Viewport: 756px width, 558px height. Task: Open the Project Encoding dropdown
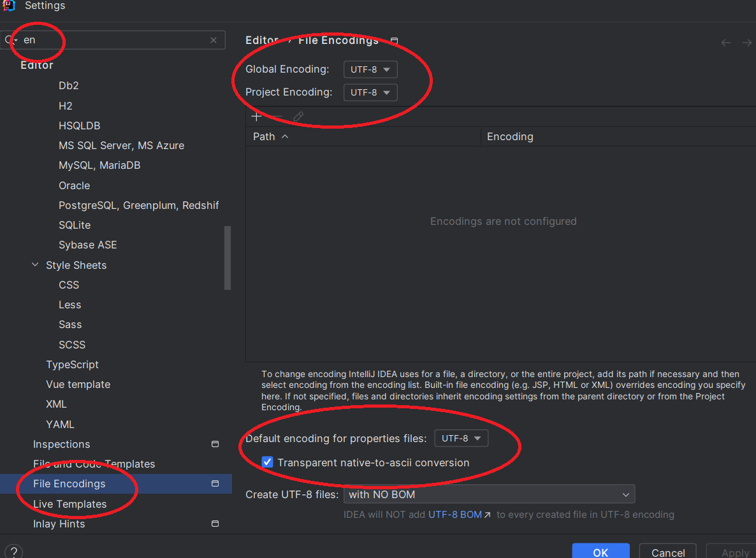tap(370, 92)
